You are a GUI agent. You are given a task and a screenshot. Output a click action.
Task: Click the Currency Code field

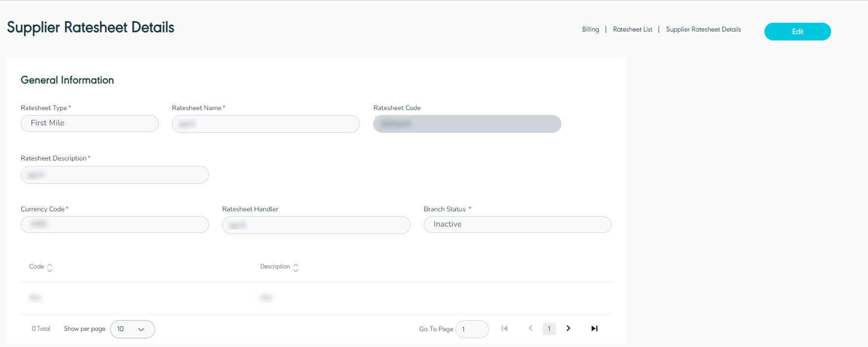click(x=114, y=225)
